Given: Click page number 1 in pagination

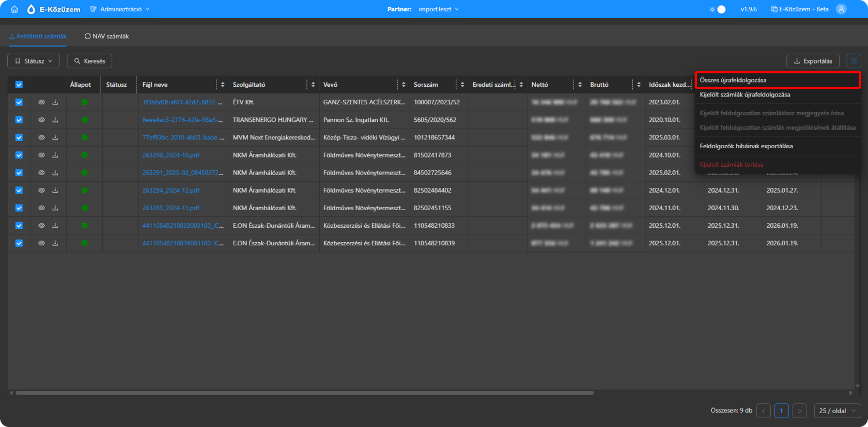Looking at the screenshot, I should 781,411.
